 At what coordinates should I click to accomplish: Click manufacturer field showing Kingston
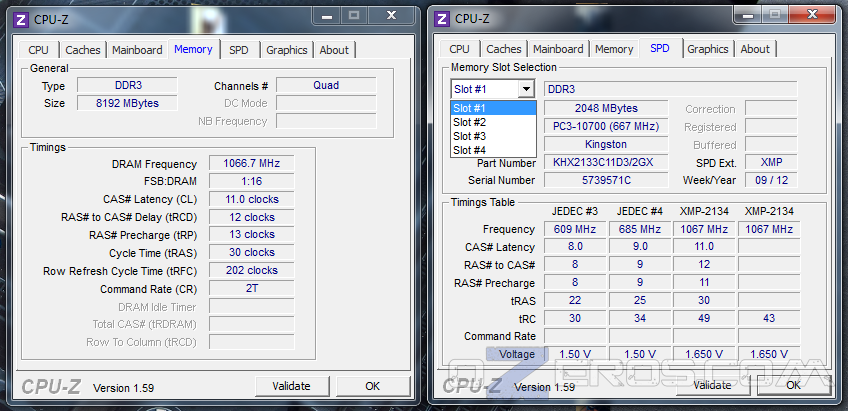[x=606, y=144]
